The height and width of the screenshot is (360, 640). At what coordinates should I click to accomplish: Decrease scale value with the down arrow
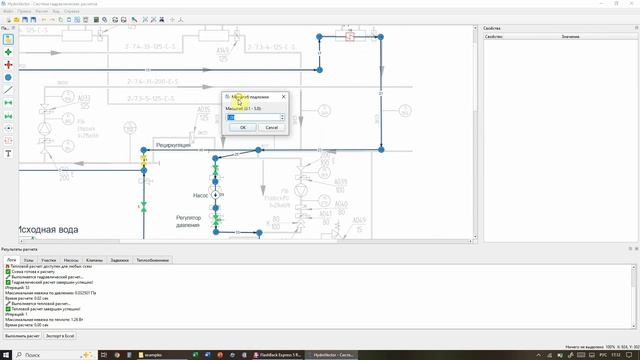coord(282,119)
